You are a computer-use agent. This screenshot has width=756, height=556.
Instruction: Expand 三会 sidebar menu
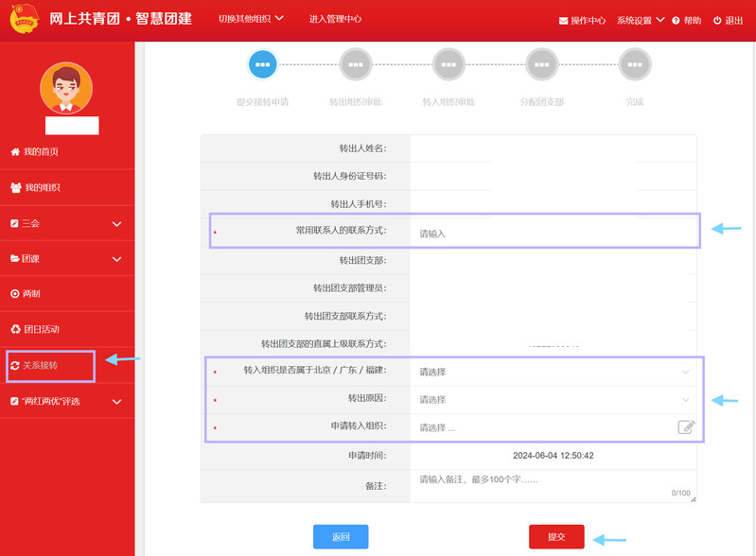(x=66, y=224)
